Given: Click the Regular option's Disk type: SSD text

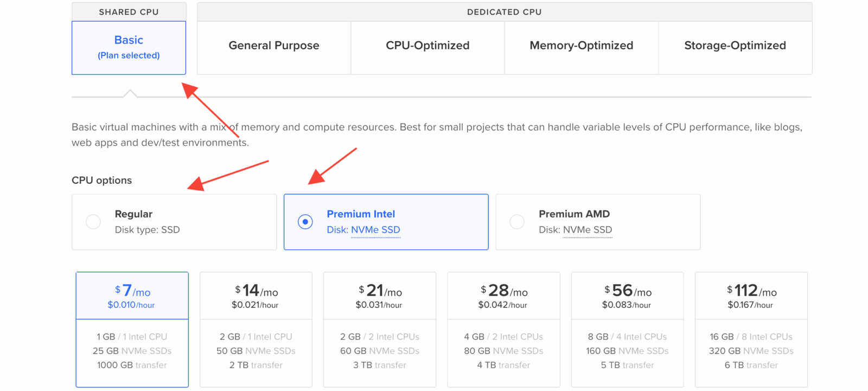Looking at the screenshot, I should (147, 230).
